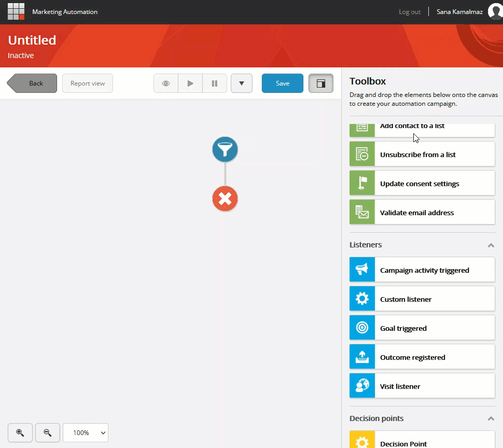Zoom out of the canvas
This screenshot has height=448, width=503.
click(x=48, y=432)
